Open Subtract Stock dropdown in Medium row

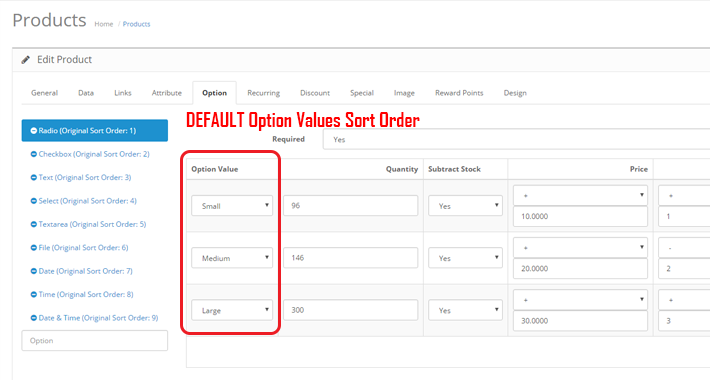coord(465,258)
